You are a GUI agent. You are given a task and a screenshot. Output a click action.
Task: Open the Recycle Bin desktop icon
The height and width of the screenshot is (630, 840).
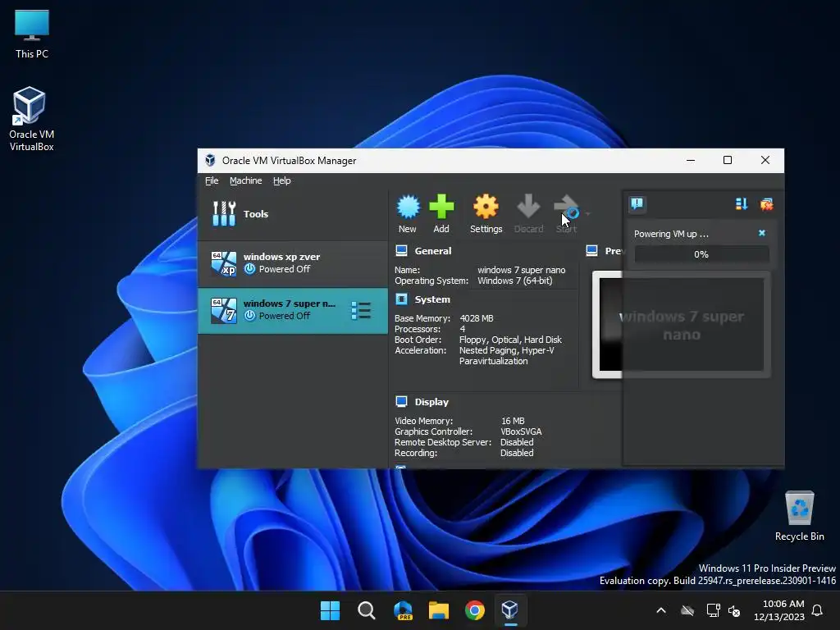pyautogui.click(x=799, y=516)
